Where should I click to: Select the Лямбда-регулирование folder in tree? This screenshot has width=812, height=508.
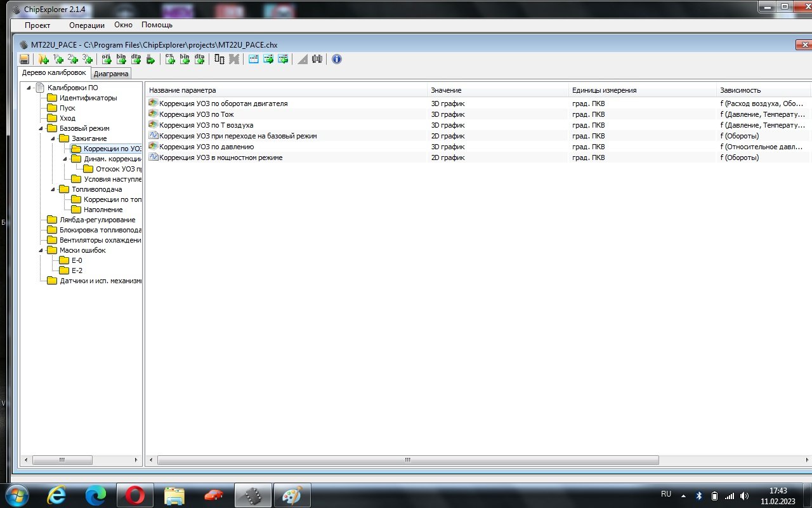tap(97, 220)
